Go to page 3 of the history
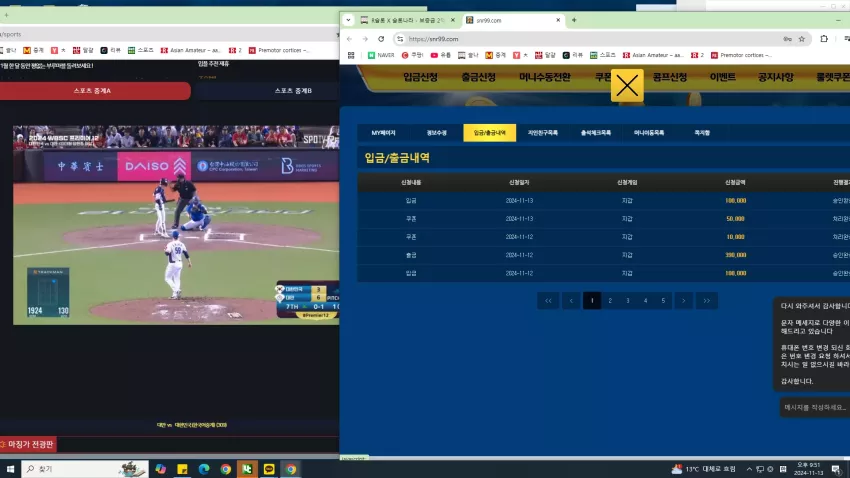Screen dimensions: 850x478 click(x=628, y=301)
